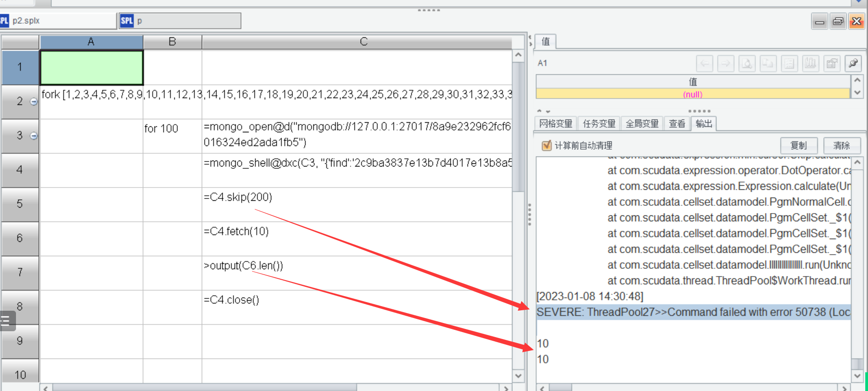Viewport: 868px width, 391px height.
Task: Click the output panel's horizontal scroll right arrow
Action: [x=845, y=388]
